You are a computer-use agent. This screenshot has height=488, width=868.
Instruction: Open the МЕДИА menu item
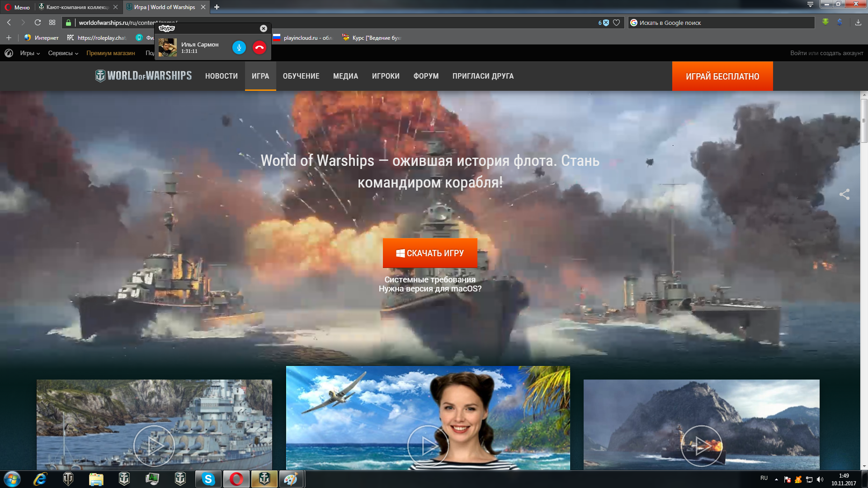coord(345,76)
